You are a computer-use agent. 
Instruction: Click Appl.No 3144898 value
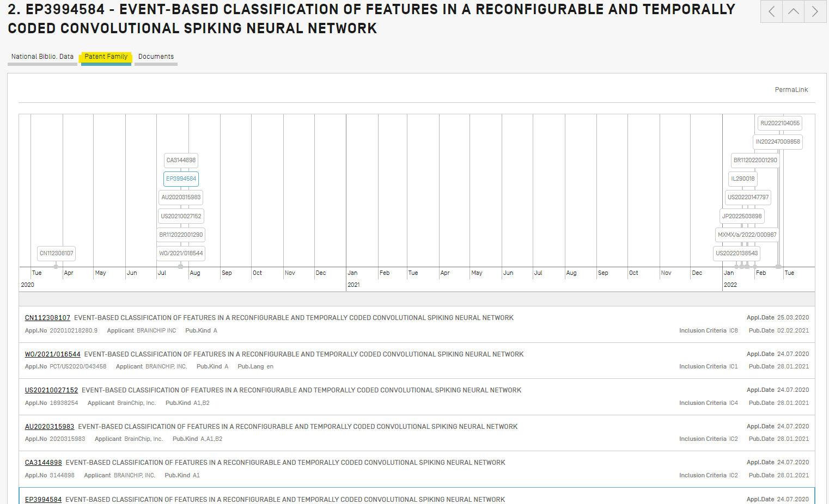click(x=62, y=476)
